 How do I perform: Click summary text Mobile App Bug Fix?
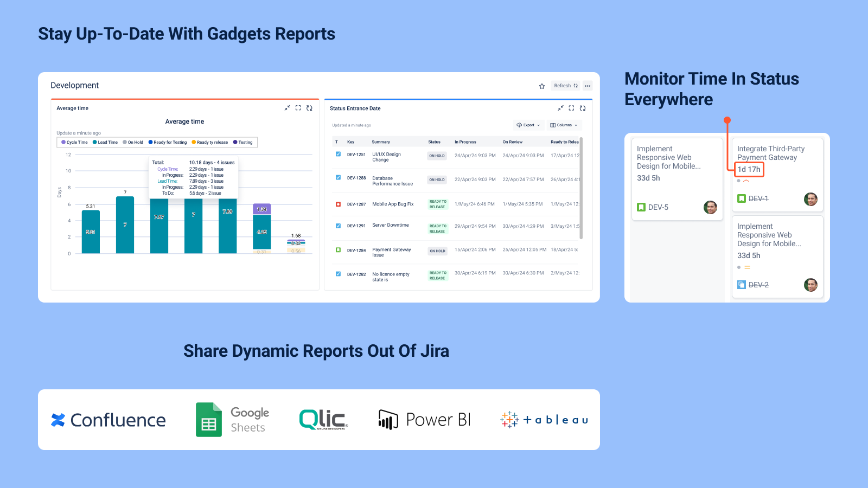point(393,204)
